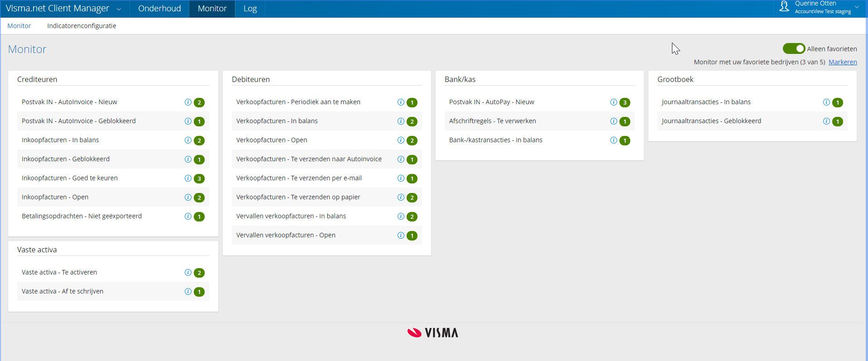Click info icon for Journaaltransacties - Geblokkeerd
868x361 pixels.
tap(826, 121)
